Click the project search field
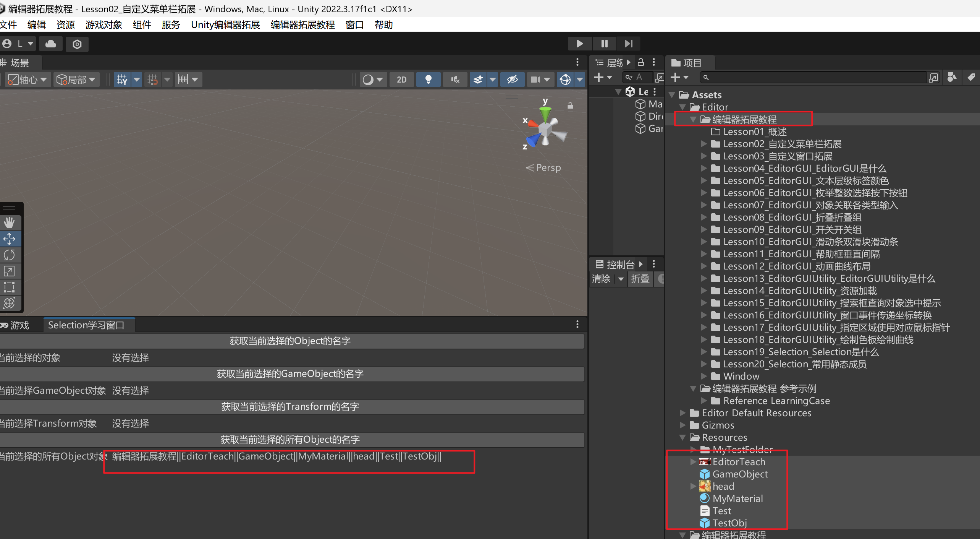 coord(813,78)
